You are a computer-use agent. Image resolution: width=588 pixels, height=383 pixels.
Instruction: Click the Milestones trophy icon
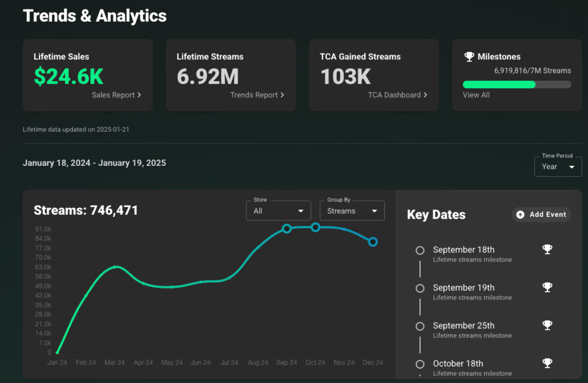pos(469,57)
